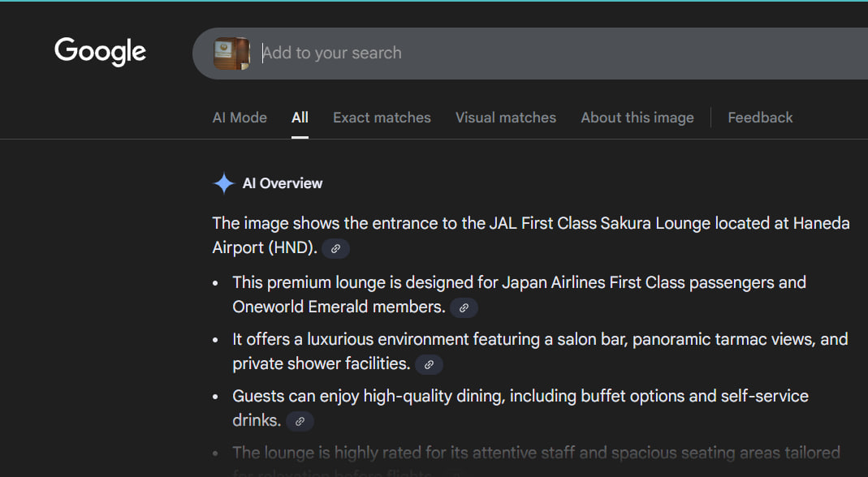Click the Feedback link
The height and width of the screenshot is (477, 868).
(x=760, y=118)
